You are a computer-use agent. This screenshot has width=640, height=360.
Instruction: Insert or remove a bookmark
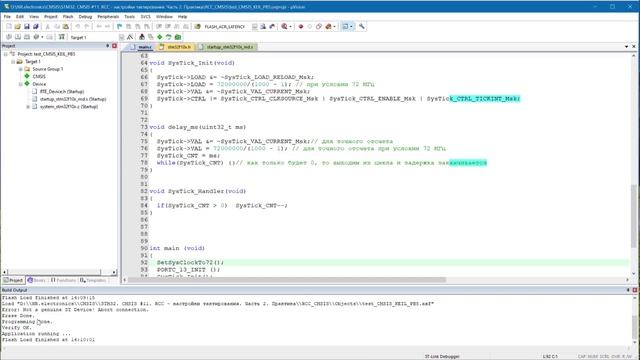point(120,27)
